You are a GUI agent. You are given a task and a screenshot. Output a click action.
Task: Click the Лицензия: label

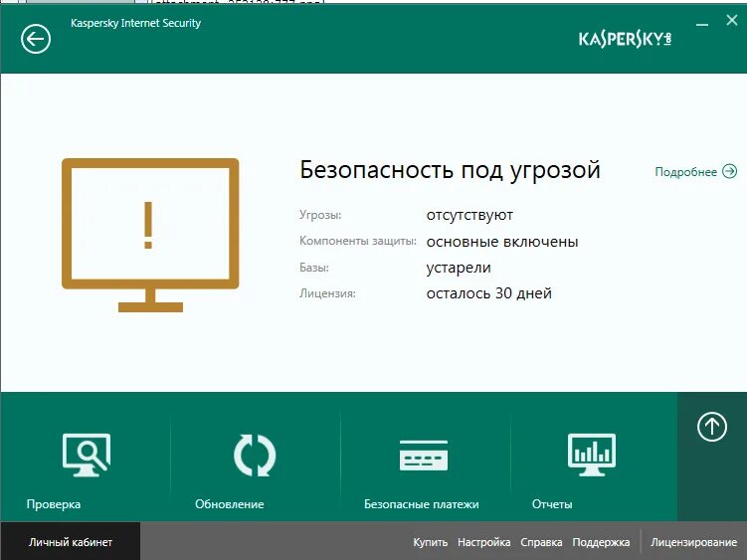(327, 293)
